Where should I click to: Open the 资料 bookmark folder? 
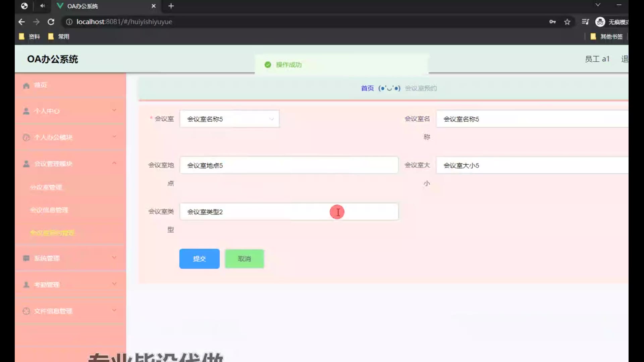30,37
